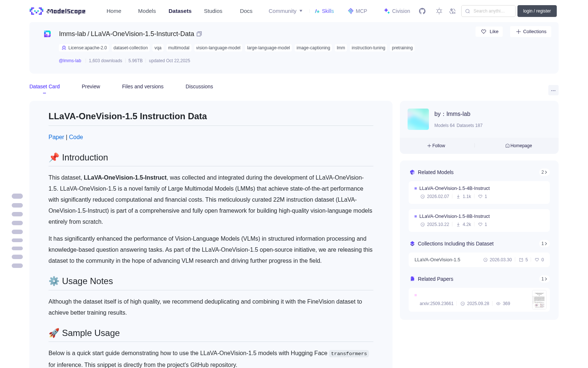The image size is (588, 368).
Task: Expand Collections Including this Dataset arrow
Action: (x=544, y=244)
